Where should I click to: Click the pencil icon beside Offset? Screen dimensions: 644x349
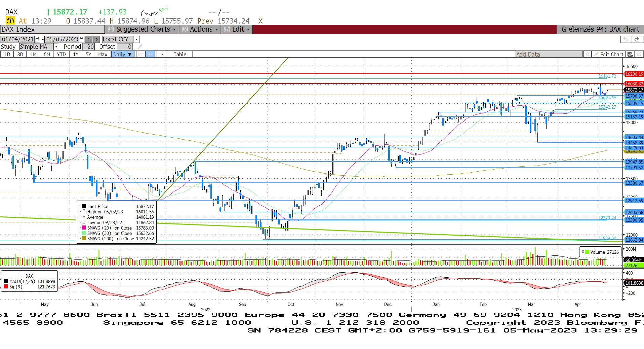click(140, 47)
